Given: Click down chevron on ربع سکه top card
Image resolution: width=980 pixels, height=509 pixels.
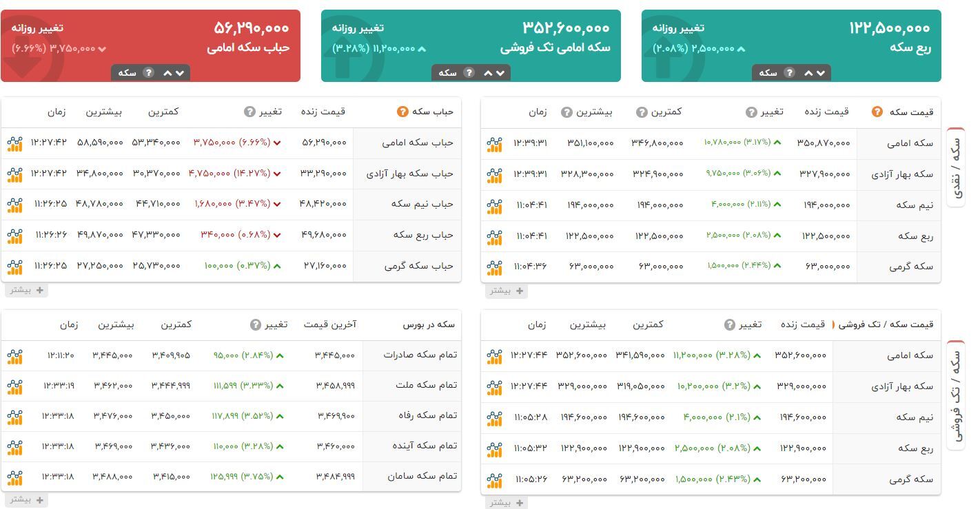Looking at the screenshot, I should tap(821, 73).
